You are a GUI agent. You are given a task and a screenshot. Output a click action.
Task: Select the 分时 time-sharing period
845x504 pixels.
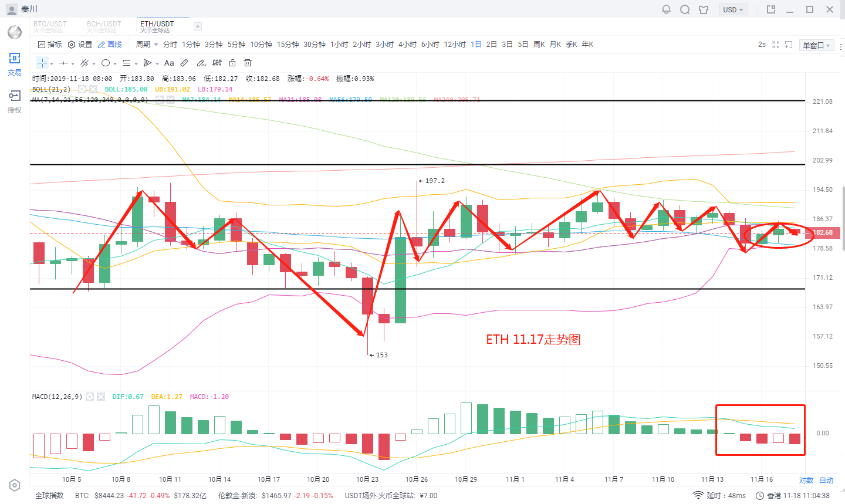coord(170,45)
